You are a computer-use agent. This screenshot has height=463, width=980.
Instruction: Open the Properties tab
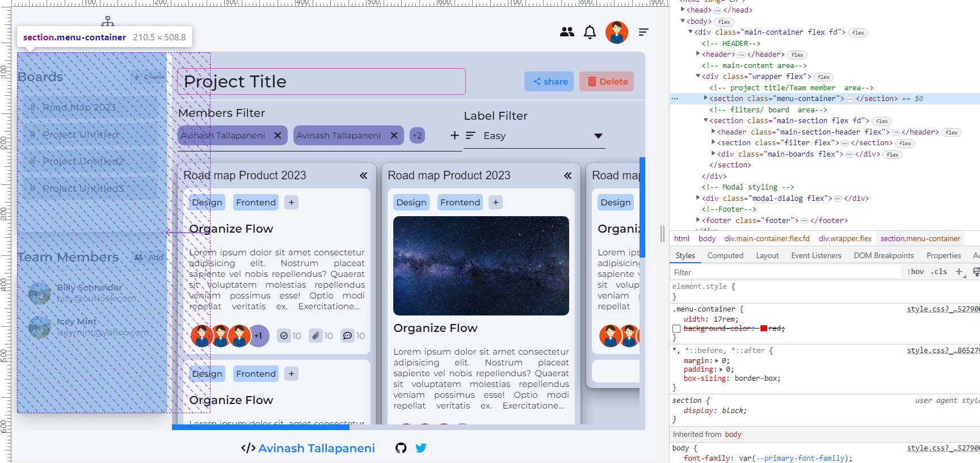point(944,256)
